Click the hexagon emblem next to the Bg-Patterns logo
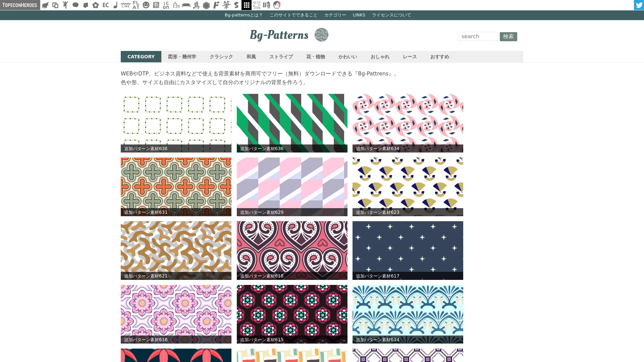 click(321, 35)
